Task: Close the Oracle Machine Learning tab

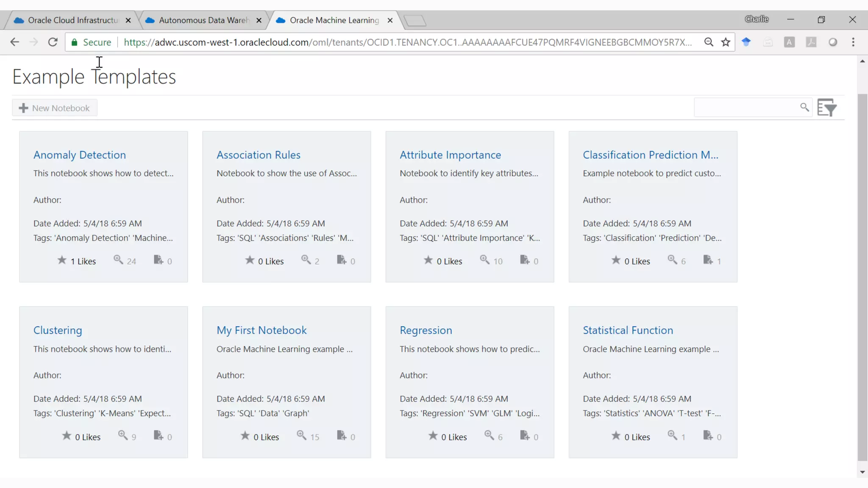Action: 390,20
